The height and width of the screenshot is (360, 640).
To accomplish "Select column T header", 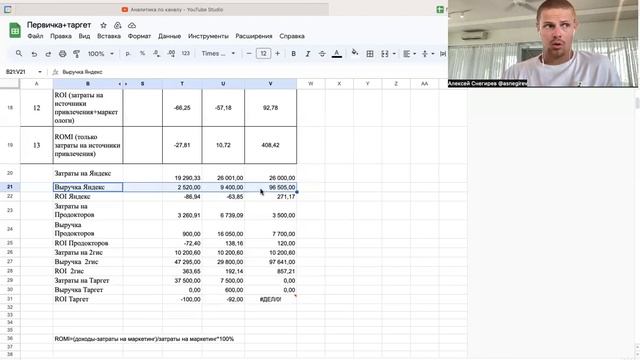I will [x=182, y=84].
